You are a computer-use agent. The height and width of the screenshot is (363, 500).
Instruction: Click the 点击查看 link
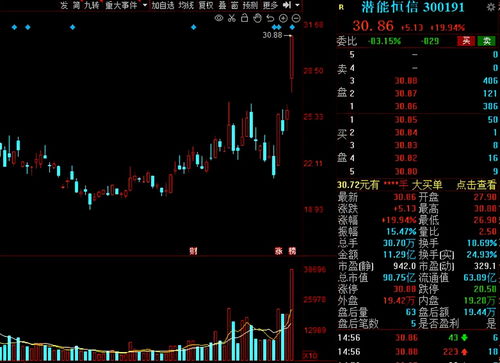476,185
